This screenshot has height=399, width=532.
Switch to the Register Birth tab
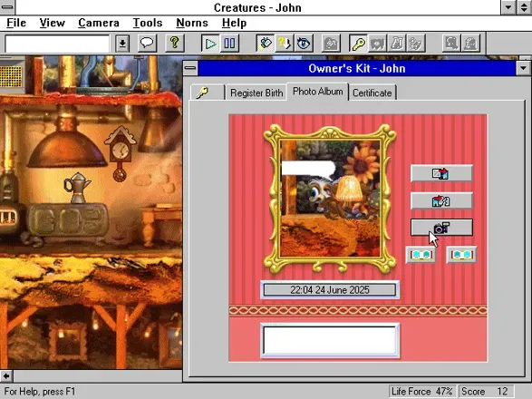(x=256, y=92)
